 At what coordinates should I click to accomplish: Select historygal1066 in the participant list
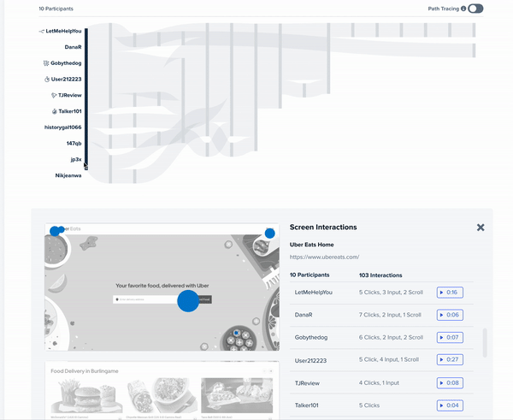[62, 127]
